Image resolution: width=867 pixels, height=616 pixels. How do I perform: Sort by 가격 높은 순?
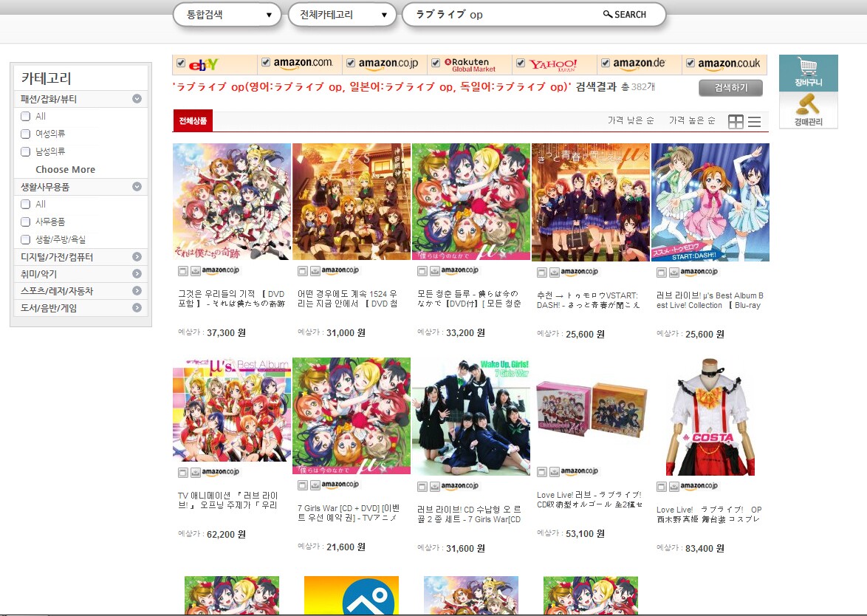(692, 120)
